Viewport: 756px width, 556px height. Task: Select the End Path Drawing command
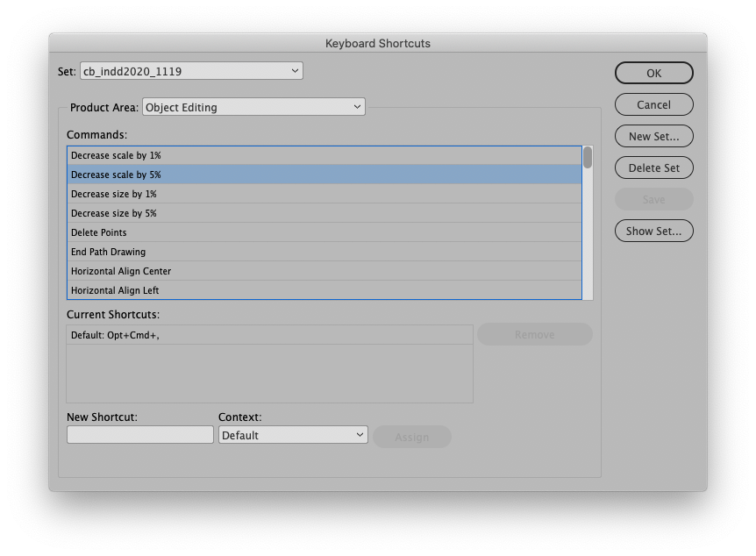pos(325,252)
